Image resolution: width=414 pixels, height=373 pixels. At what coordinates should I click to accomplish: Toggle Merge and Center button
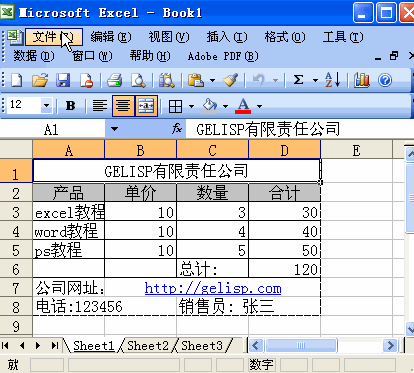[146, 106]
